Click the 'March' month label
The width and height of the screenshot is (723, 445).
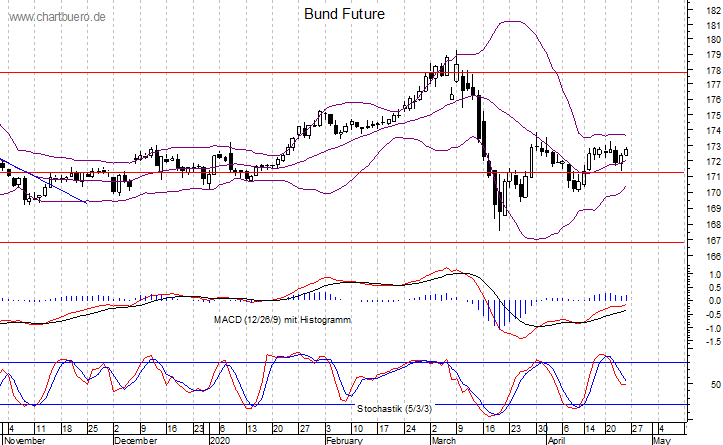444,440
